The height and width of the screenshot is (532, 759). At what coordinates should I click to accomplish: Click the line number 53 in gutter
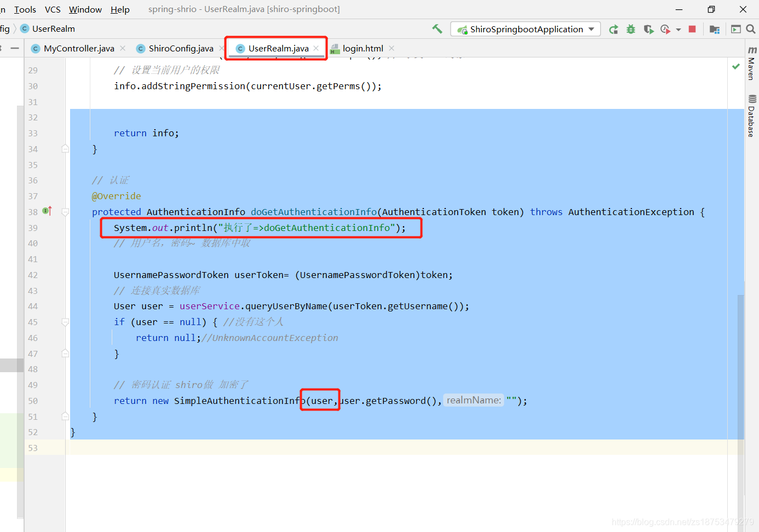[x=33, y=448]
